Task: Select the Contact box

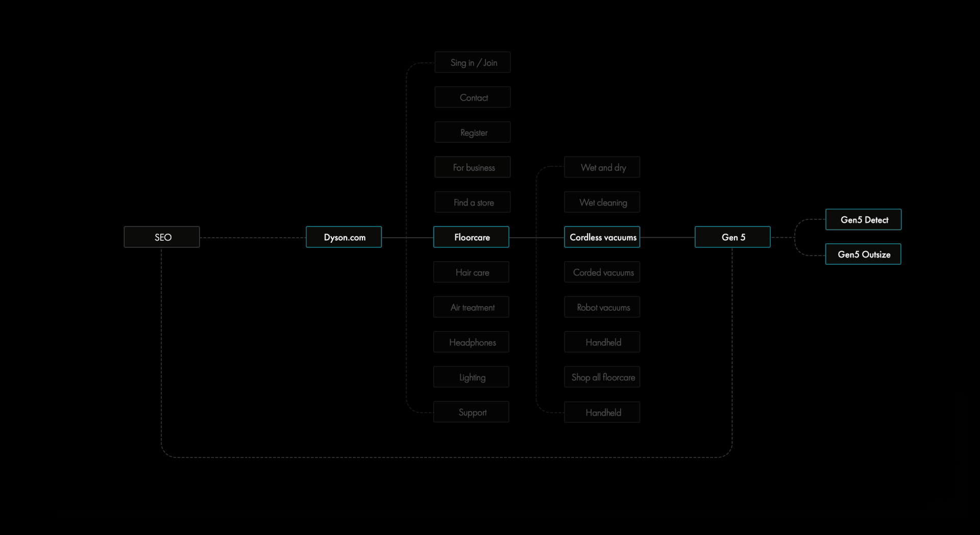Action: [x=473, y=97]
